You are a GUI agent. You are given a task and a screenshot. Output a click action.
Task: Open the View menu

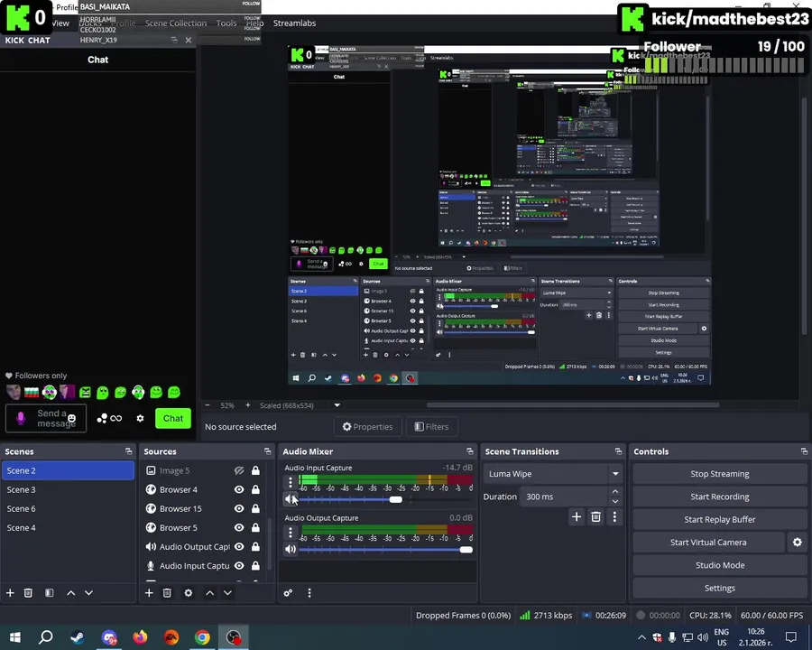60,23
